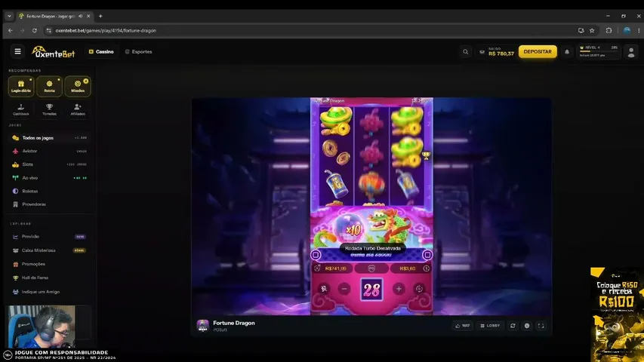The height and width of the screenshot is (362, 644).
Task: Select Slots in sidebar
Action: coord(49,164)
